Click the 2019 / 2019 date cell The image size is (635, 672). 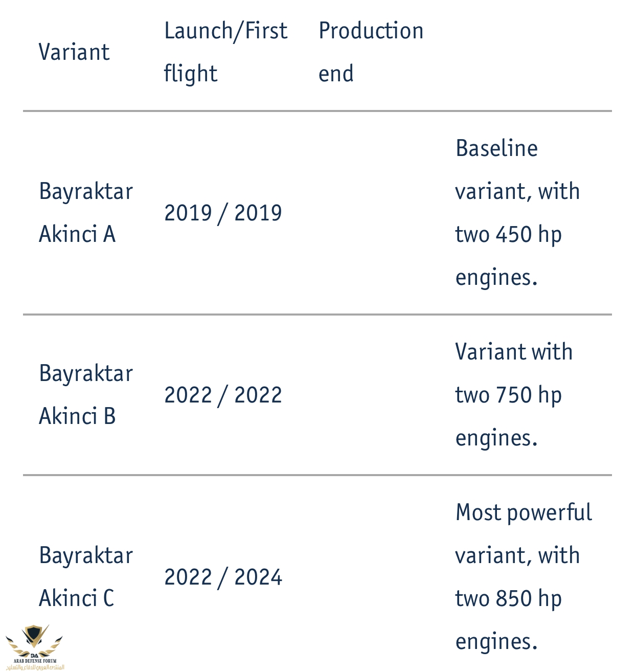tap(223, 213)
